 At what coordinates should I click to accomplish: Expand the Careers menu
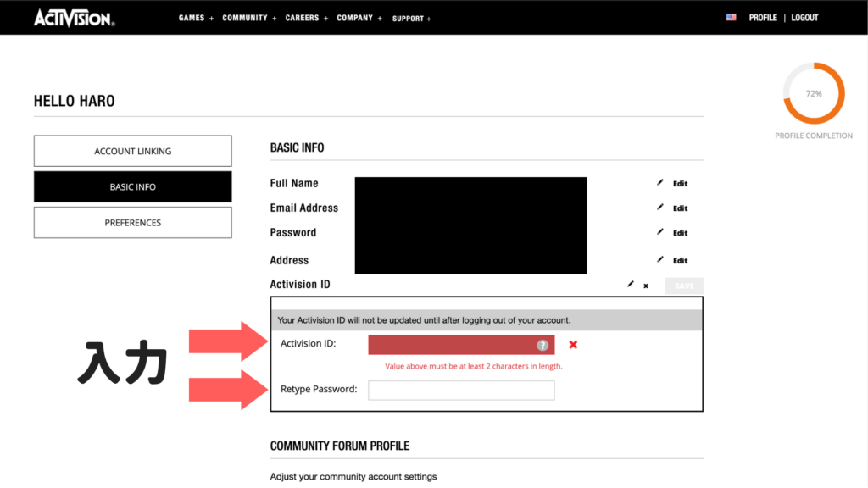(x=307, y=19)
